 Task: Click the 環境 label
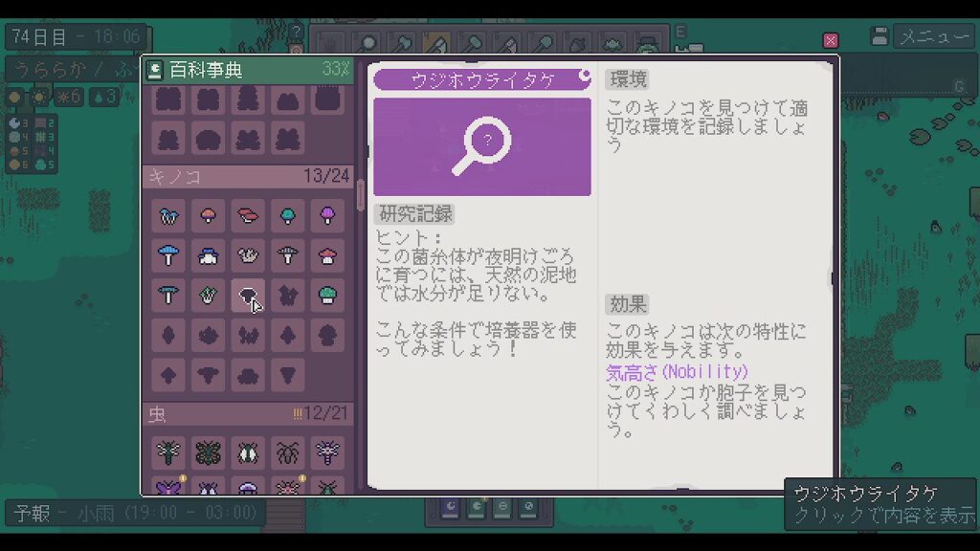[x=628, y=79]
